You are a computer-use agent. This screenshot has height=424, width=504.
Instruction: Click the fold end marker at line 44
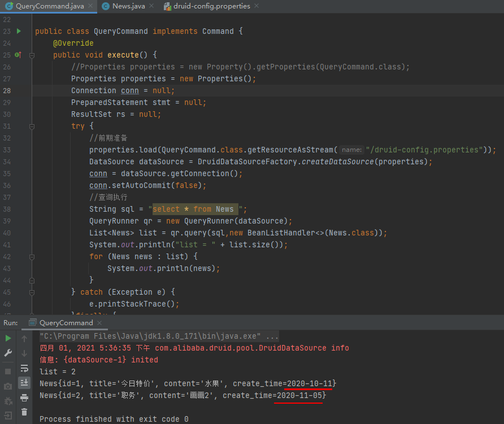pyautogui.click(x=32, y=281)
